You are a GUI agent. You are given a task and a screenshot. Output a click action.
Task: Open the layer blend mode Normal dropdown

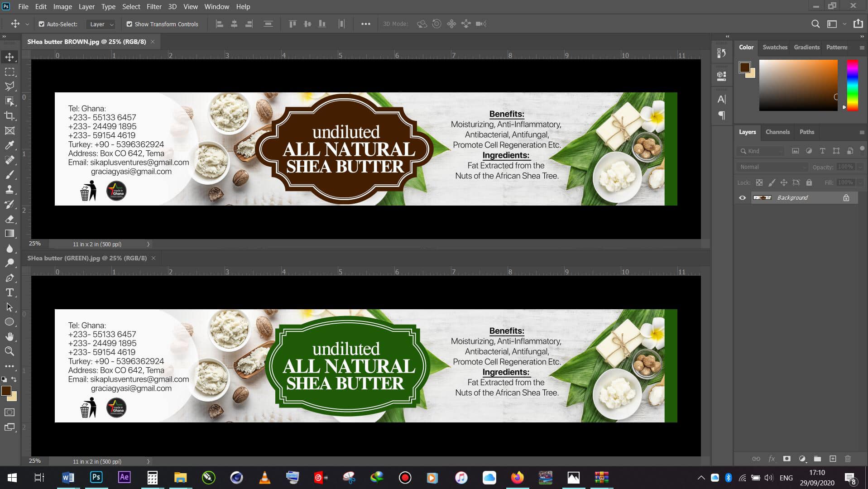click(772, 167)
